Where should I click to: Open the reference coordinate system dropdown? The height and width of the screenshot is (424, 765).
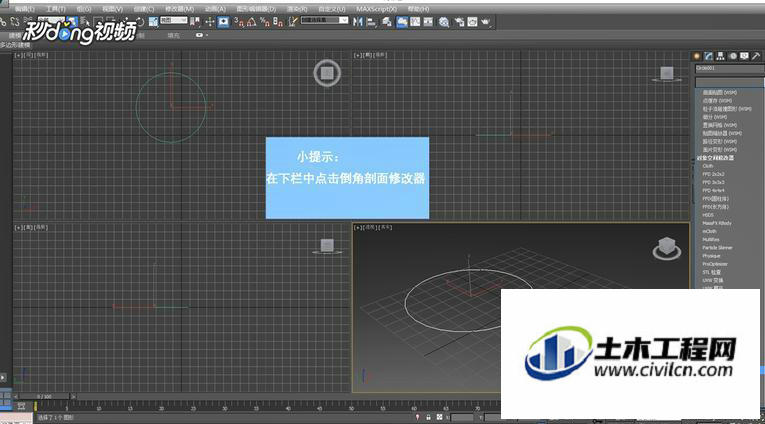pyautogui.click(x=174, y=20)
